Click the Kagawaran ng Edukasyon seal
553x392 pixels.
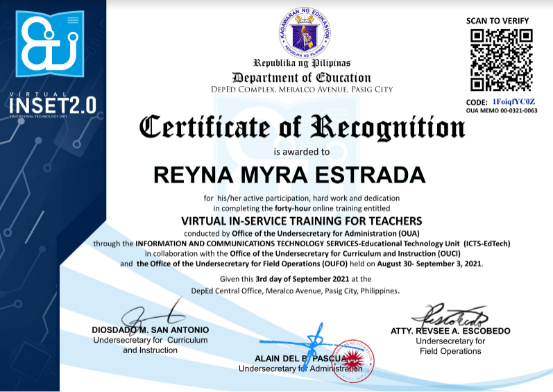[x=305, y=33]
